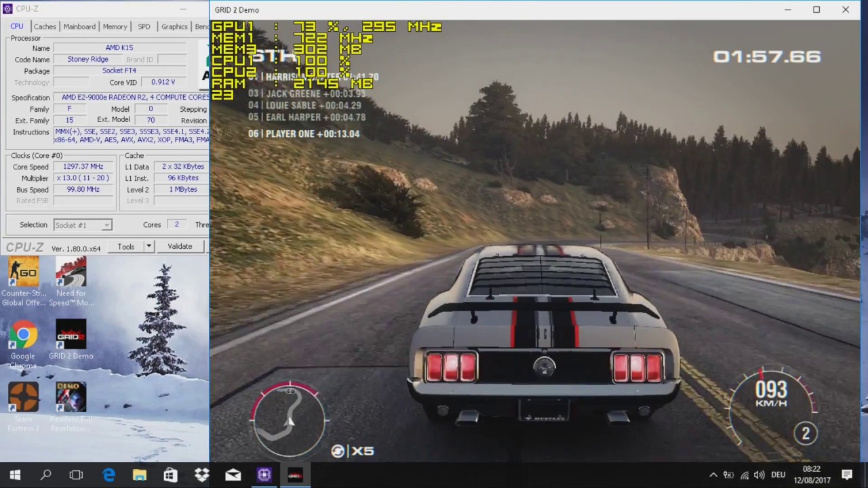The image size is (868, 488).
Task: Switch to CPU-Z taskbar button
Action: tap(264, 475)
